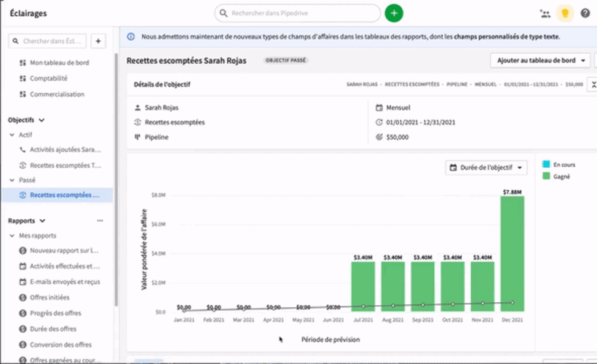597x364 pixels.
Task: Open the lightbulb sales assistant icon
Action: point(565,13)
